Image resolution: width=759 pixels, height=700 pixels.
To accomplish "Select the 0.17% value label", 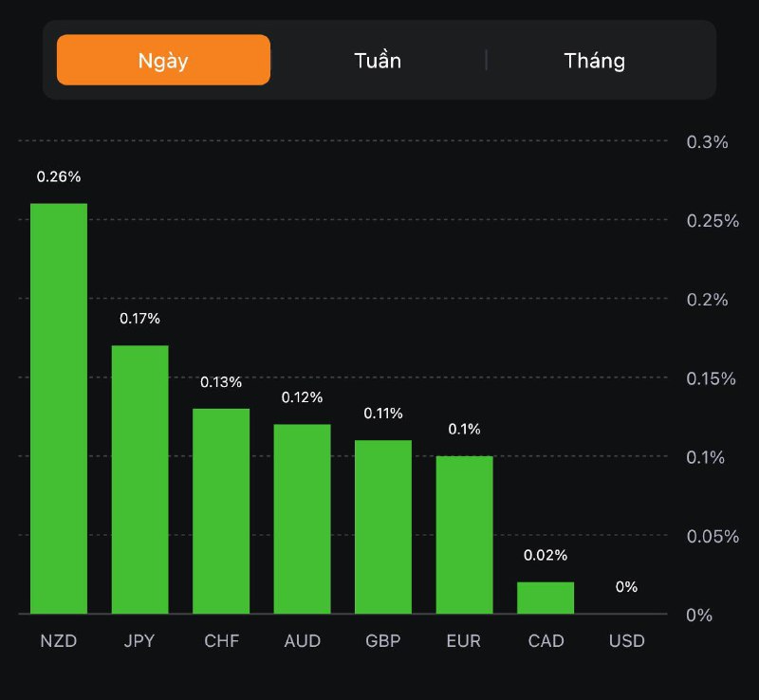I will click(x=140, y=319).
